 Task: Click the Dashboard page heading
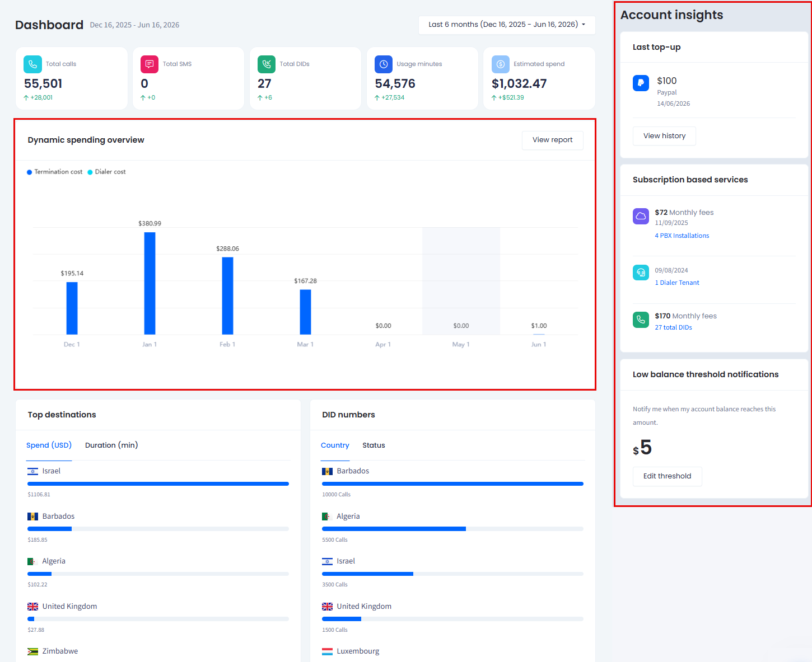49,25
